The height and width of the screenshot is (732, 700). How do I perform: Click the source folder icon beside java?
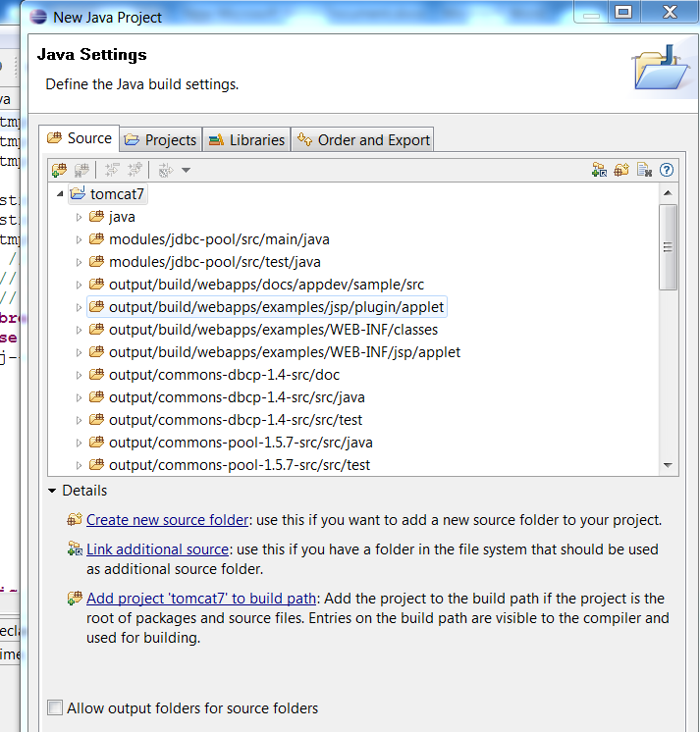pos(96,217)
